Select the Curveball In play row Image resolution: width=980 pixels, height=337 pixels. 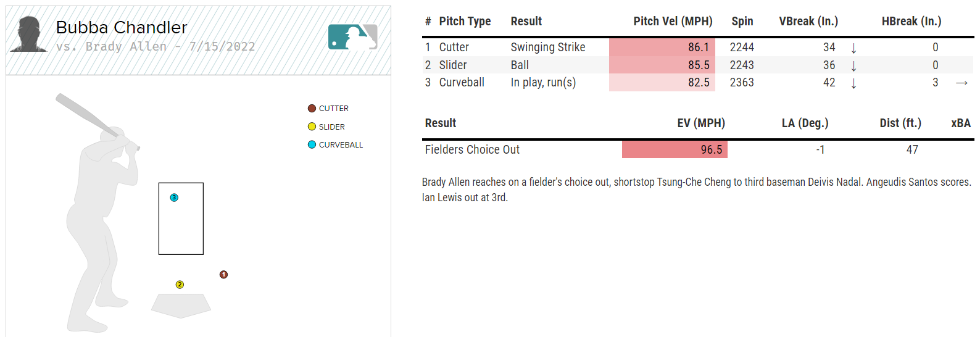coord(698,82)
